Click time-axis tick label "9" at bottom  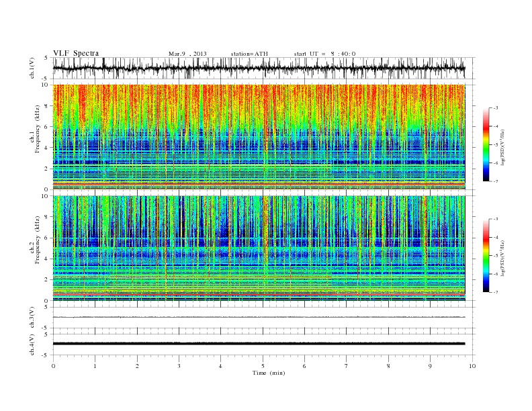click(x=430, y=366)
